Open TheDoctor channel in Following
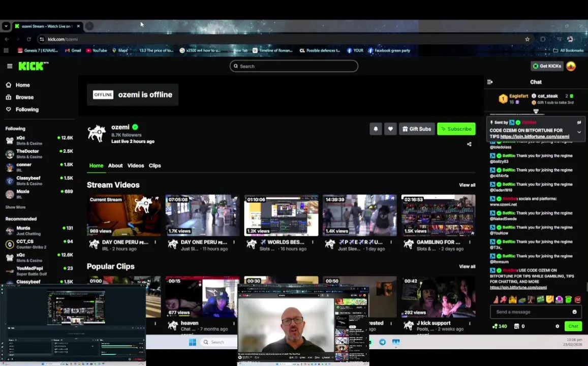588x366 pixels. point(39,154)
